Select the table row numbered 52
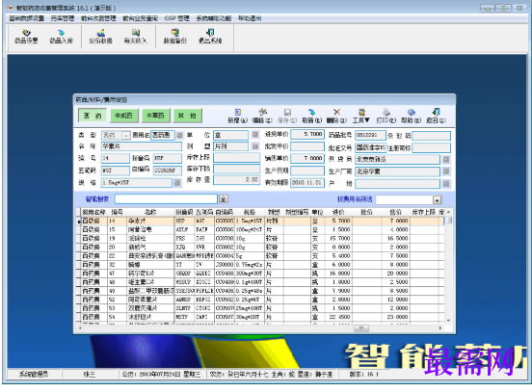Viewport: 532px width, 392px height. tap(261, 300)
